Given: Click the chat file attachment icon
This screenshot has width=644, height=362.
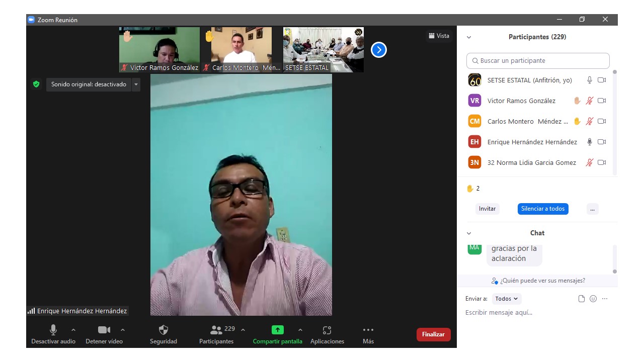Looking at the screenshot, I should (582, 299).
